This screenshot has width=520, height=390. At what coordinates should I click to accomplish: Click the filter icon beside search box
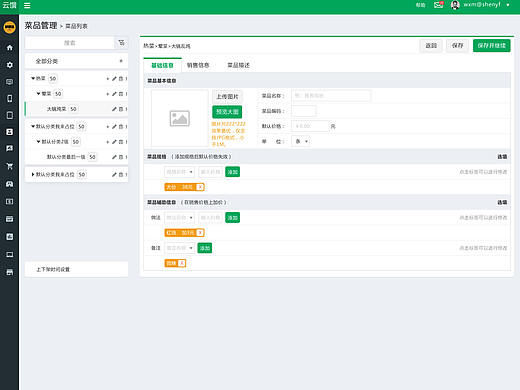click(121, 43)
